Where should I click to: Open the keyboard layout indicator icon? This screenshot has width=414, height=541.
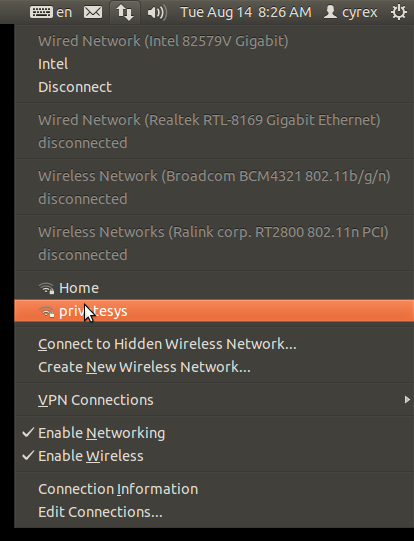(x=41, y=12)
